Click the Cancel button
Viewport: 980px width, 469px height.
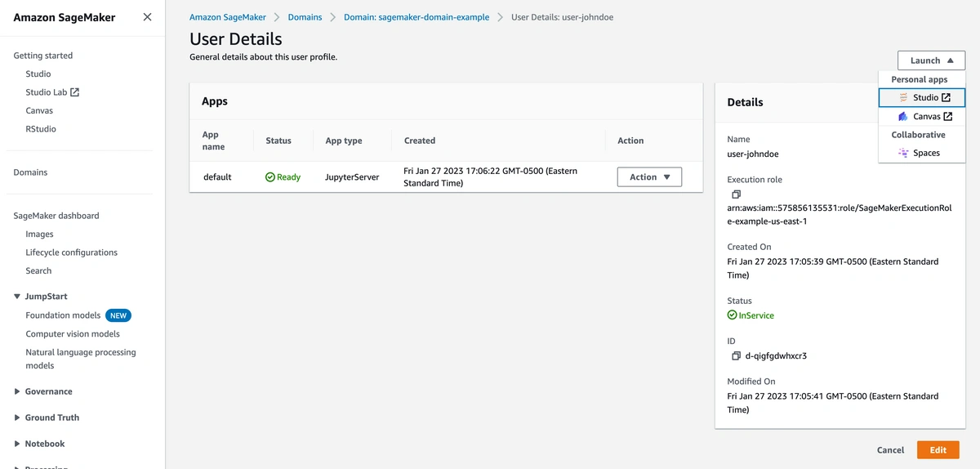pyautogui.click(x=890, y=450)
